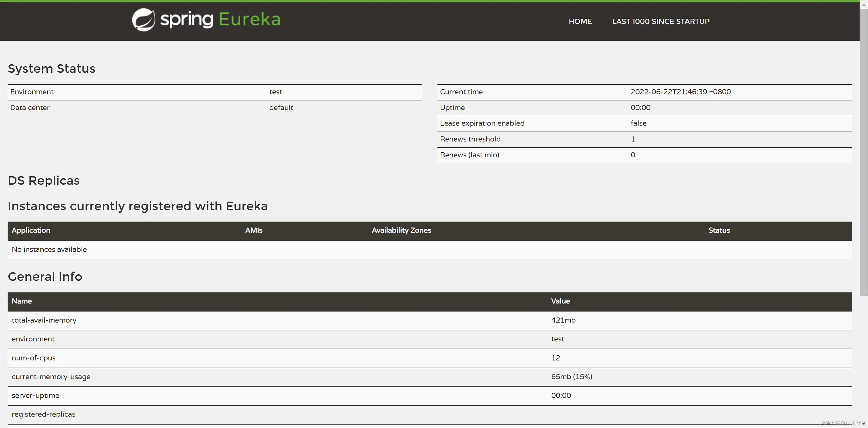Click the Lease expiration enabled row
The height and width of the screenshot is (428, 868).
coord(482,123)
